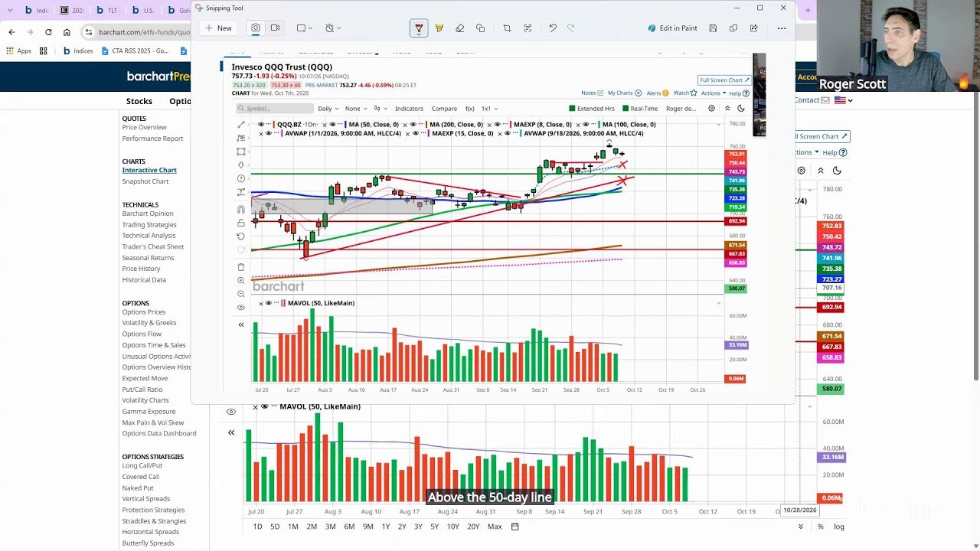The image size is (980, 551).
Task: Switch to the Indi browser tab
Action: [38, 11]
